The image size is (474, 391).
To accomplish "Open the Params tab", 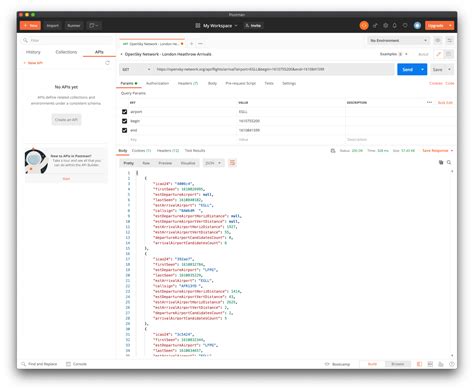I will pos(128,83).
